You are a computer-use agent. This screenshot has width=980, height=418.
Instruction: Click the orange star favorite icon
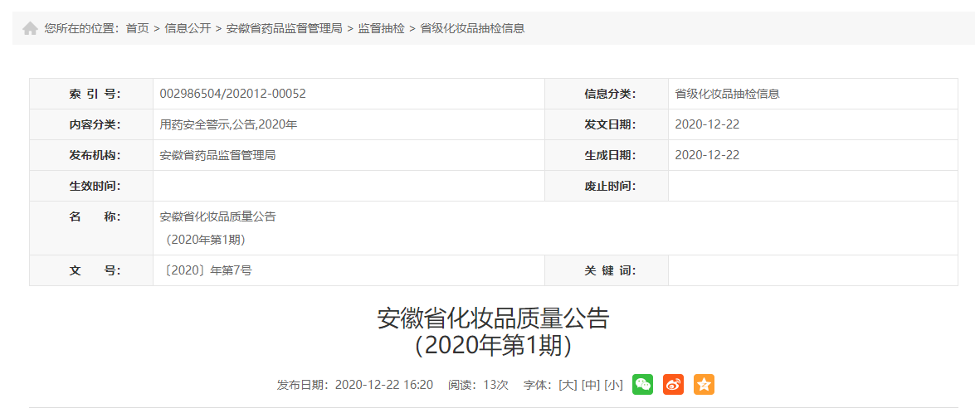[704, 384]
